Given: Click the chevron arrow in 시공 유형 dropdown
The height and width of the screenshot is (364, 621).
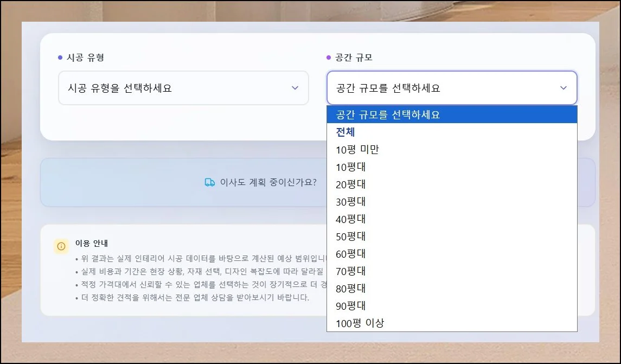Looking at the screenshot, I should point(295,88).
